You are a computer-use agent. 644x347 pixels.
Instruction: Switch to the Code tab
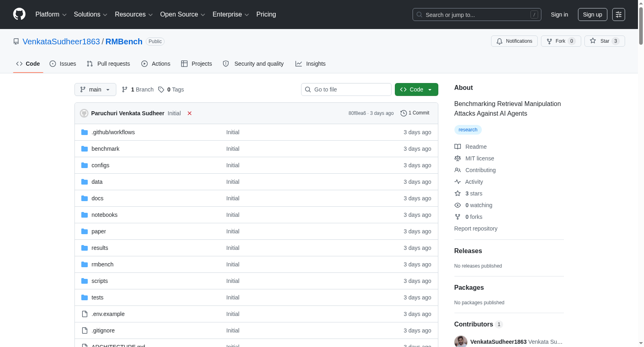(x=28, y=64)
